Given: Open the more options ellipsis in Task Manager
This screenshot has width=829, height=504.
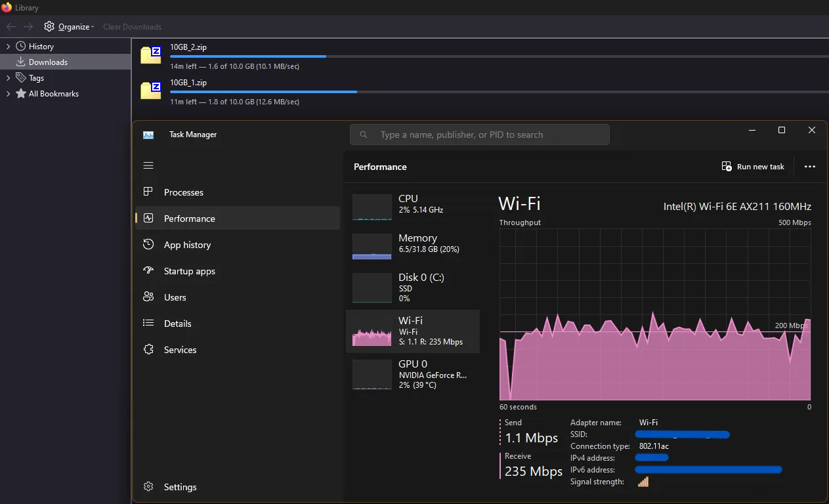Looking at the screenshot, I should (x=809, y=166).
